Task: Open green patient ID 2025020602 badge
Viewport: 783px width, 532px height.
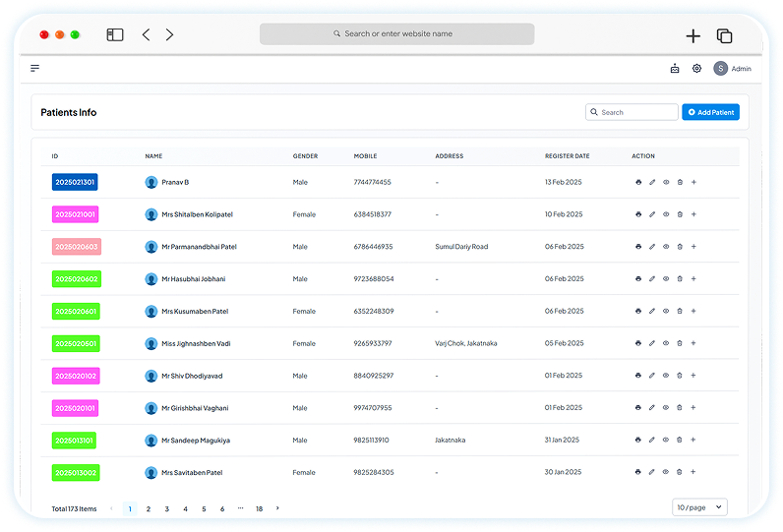Action: point(77,279)
